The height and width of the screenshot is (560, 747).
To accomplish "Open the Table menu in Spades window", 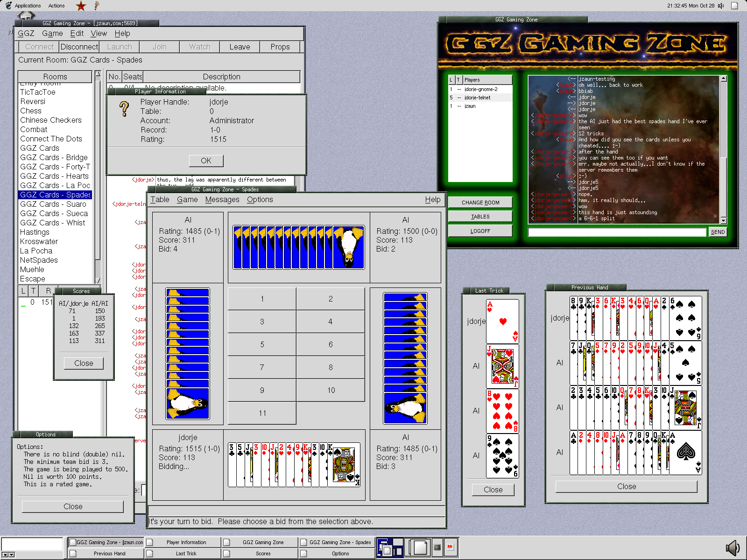I will click(160, 200).
